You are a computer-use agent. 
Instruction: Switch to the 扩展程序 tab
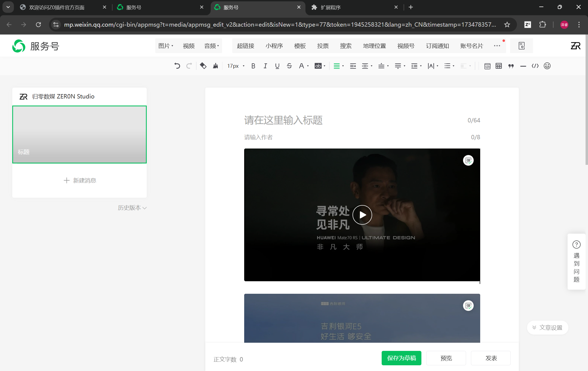(354, 7)
